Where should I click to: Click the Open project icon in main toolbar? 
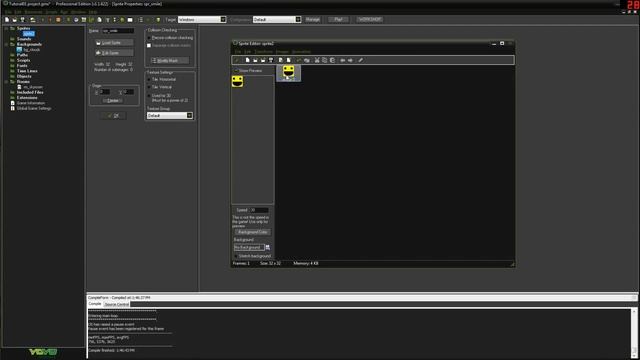pyautogui.click(x=14, y=20)
